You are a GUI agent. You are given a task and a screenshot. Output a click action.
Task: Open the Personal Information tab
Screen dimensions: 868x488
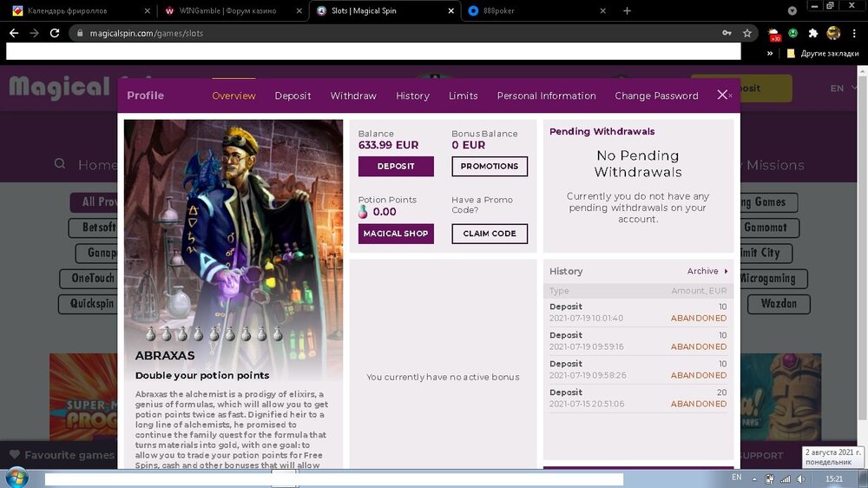click(546, 96)
